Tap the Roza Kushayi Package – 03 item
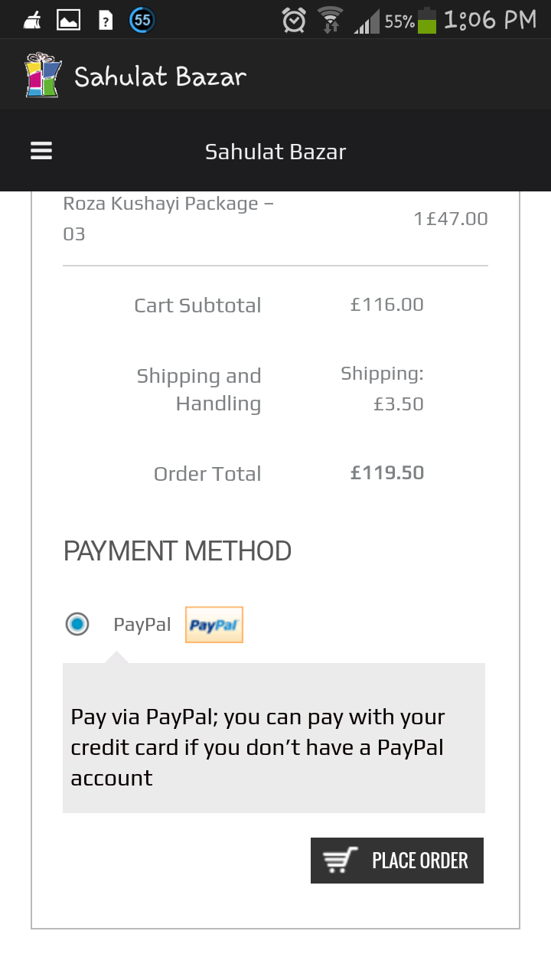 [x=168, y=218]
